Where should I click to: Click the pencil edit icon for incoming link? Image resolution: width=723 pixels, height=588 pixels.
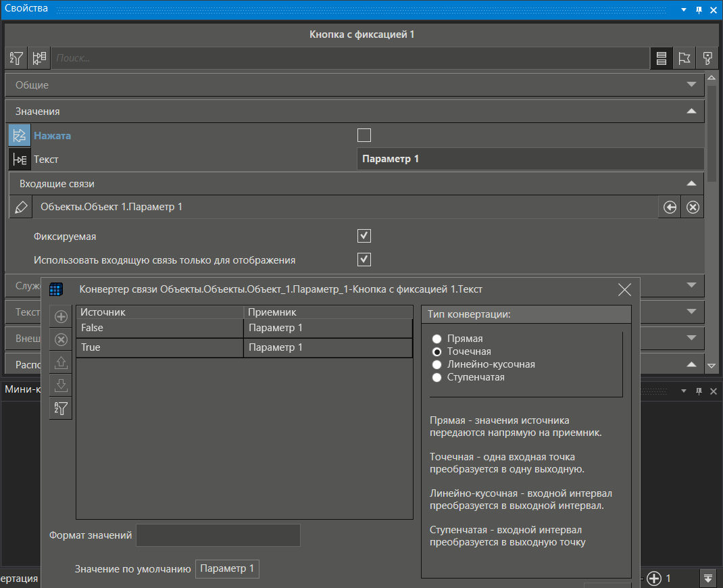point(21,207)
